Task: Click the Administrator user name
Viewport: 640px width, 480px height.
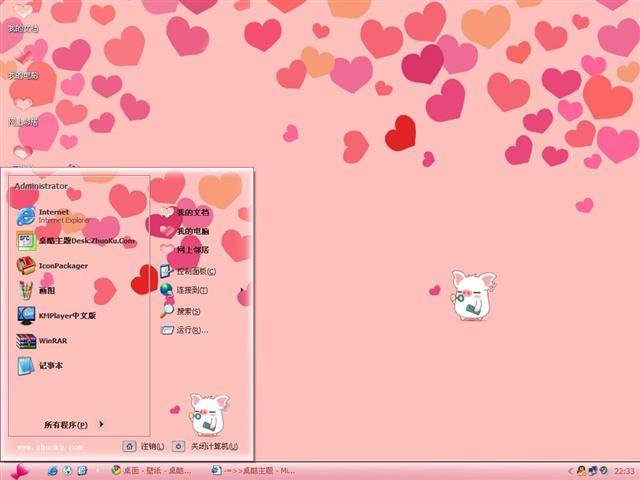Action: 41,186
